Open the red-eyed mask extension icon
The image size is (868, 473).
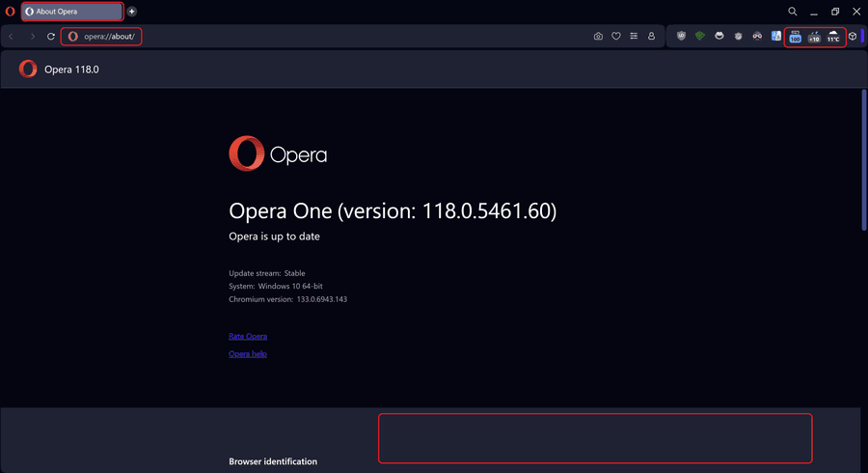click(x=757, y=36)
